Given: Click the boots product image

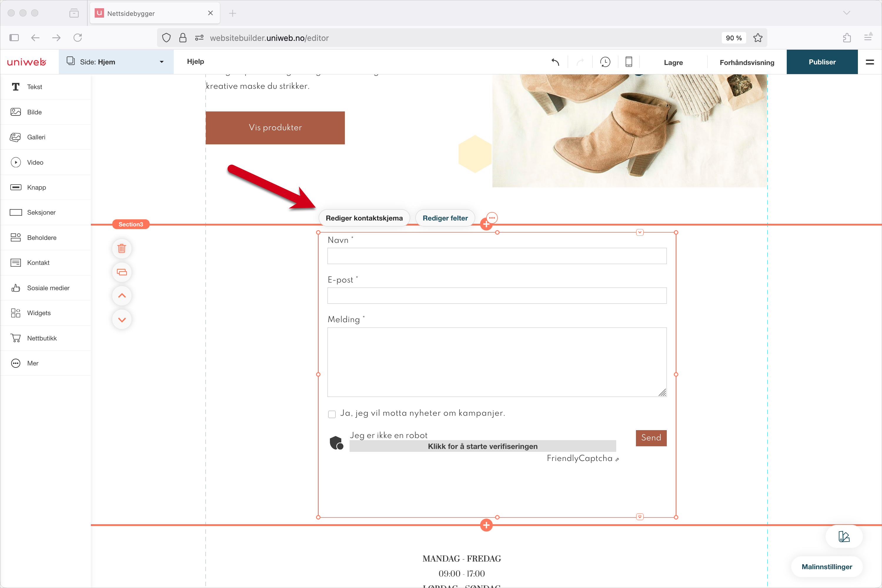Looking at the screenshot, I should (630, 131).
